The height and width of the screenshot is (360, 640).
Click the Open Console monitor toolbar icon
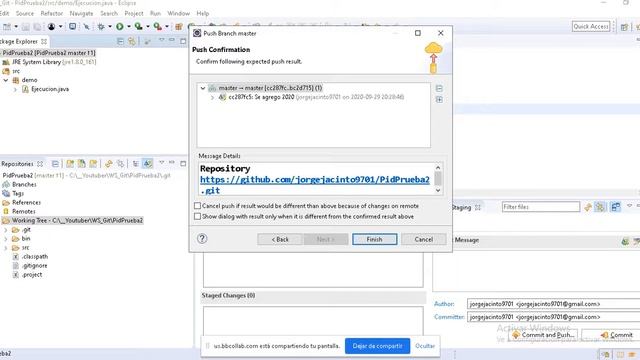[x=72, y=27]
